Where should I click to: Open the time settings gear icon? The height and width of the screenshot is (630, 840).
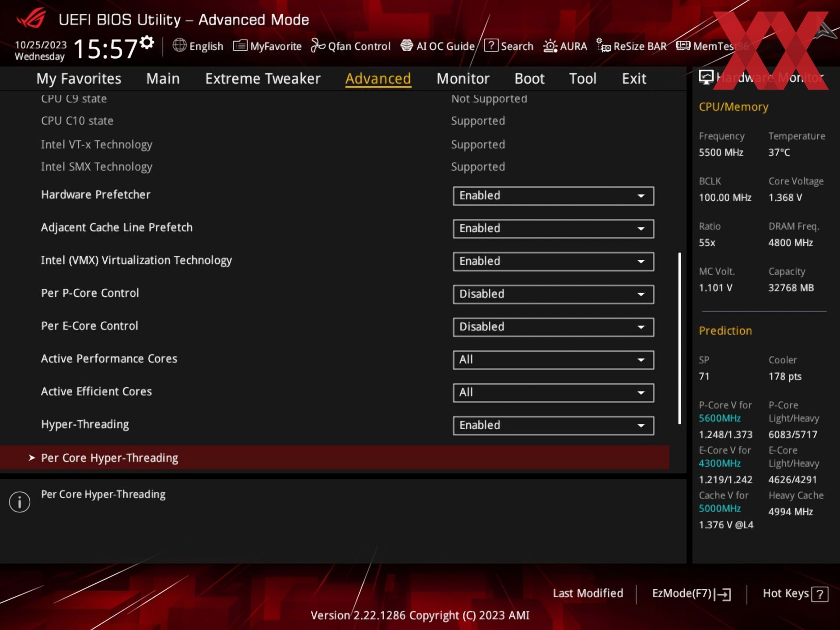[147, 42]
